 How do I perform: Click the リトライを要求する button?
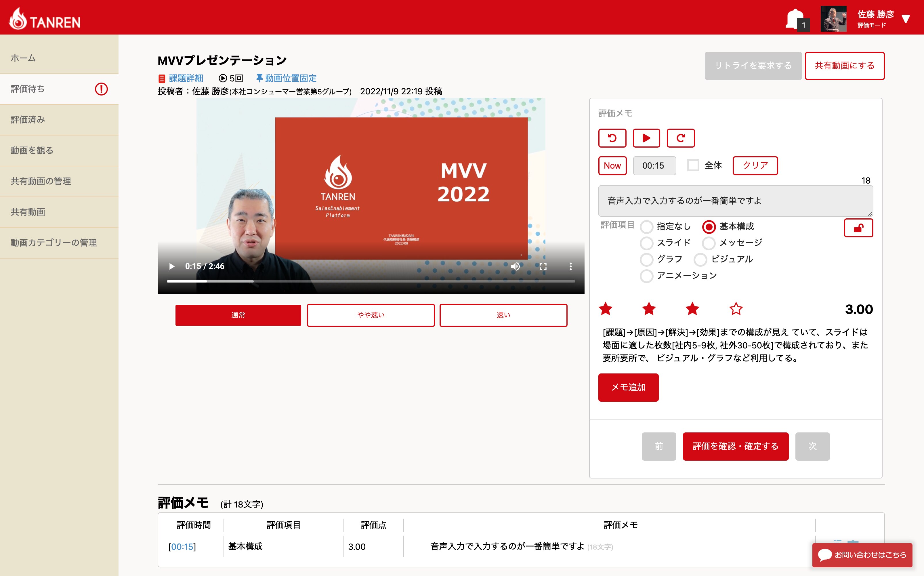pyautogui.click(x=753, y=66)
